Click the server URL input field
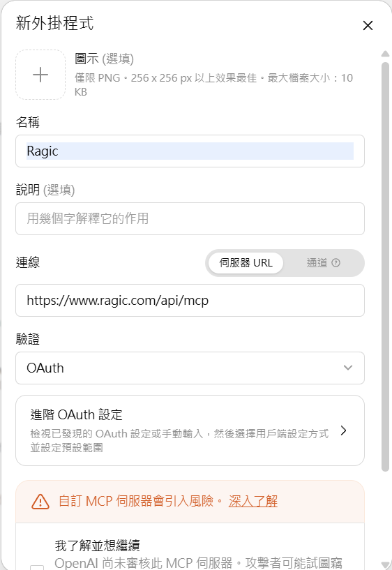392x570 pixels. coord(190,300)
